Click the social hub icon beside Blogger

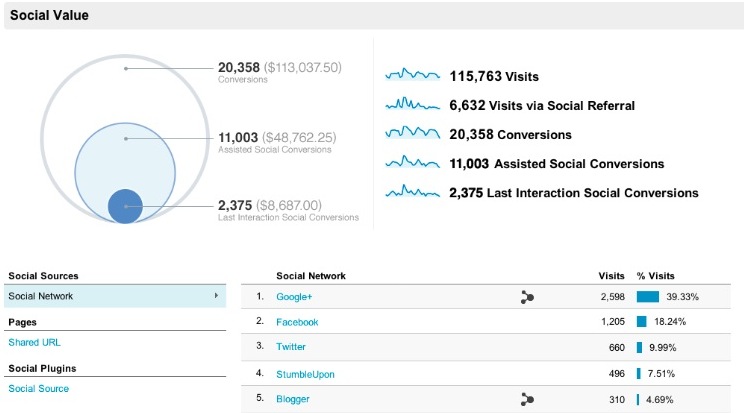click(x=527, y=399)
